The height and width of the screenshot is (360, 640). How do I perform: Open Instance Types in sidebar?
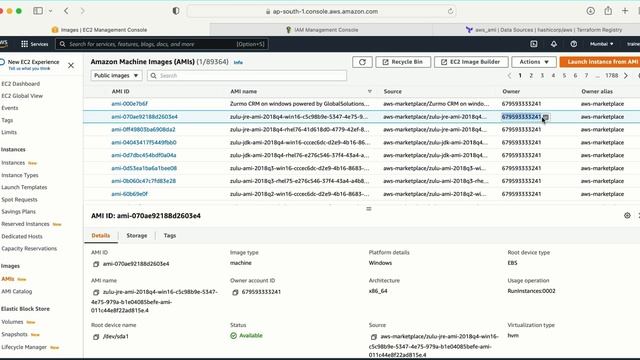click(20, 175)
